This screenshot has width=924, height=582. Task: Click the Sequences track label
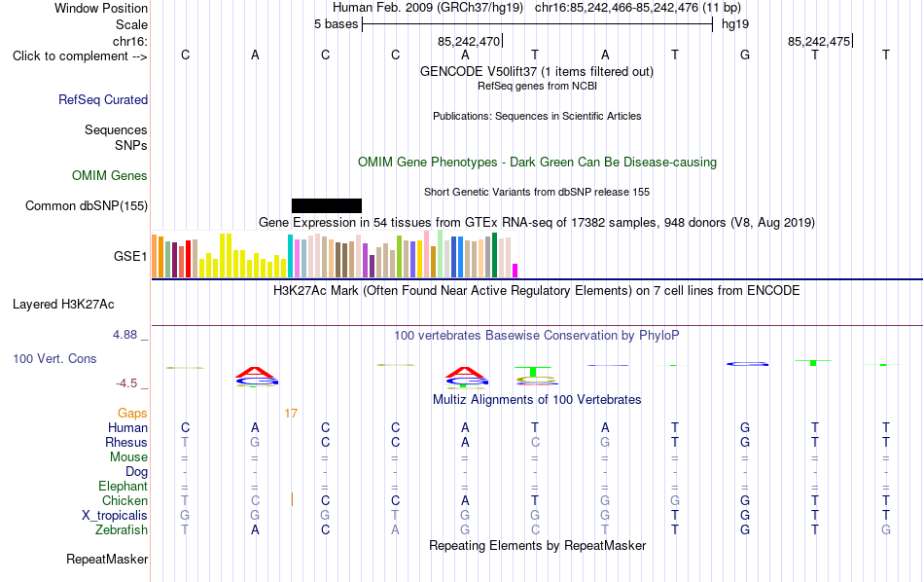pyautogui.click(x=116, y=129)
